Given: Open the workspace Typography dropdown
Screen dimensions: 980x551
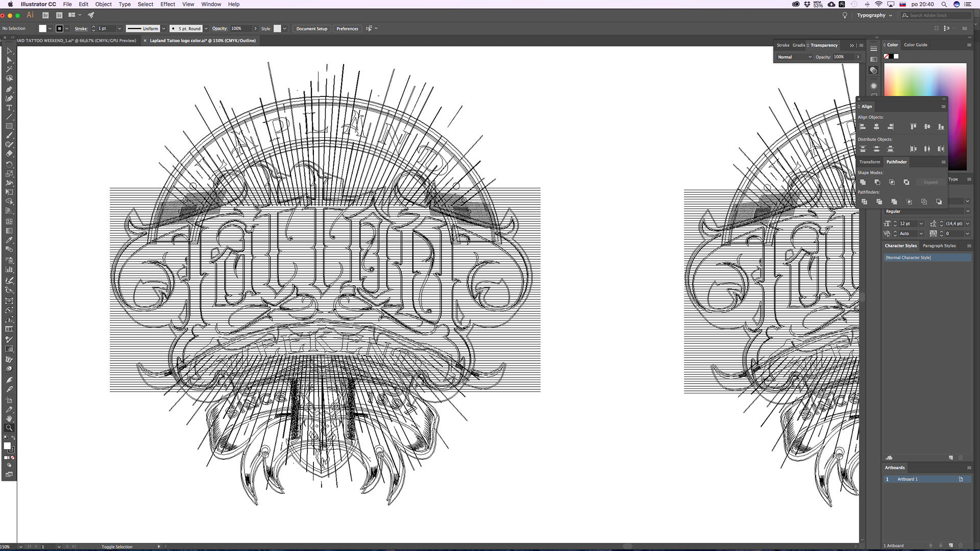Looking at the screenshot, I should tap(874, 15).
